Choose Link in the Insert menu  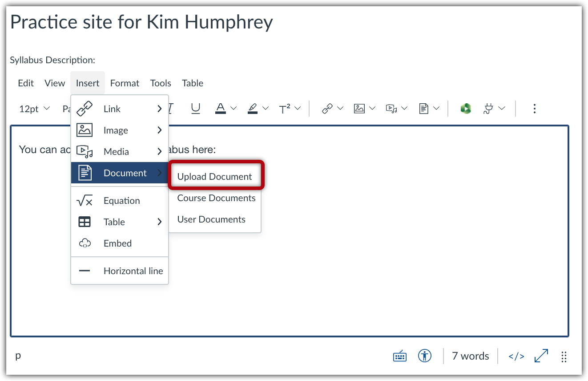(x=120, y=109)
